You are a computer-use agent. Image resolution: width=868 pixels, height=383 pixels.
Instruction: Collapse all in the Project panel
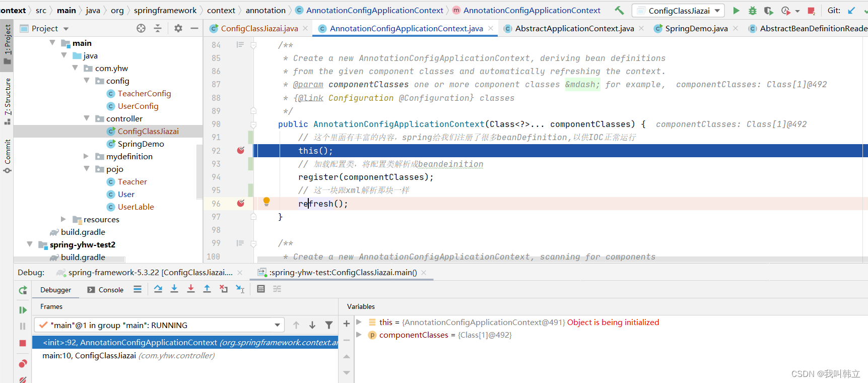pyautogui.click(x=158, y=28)
